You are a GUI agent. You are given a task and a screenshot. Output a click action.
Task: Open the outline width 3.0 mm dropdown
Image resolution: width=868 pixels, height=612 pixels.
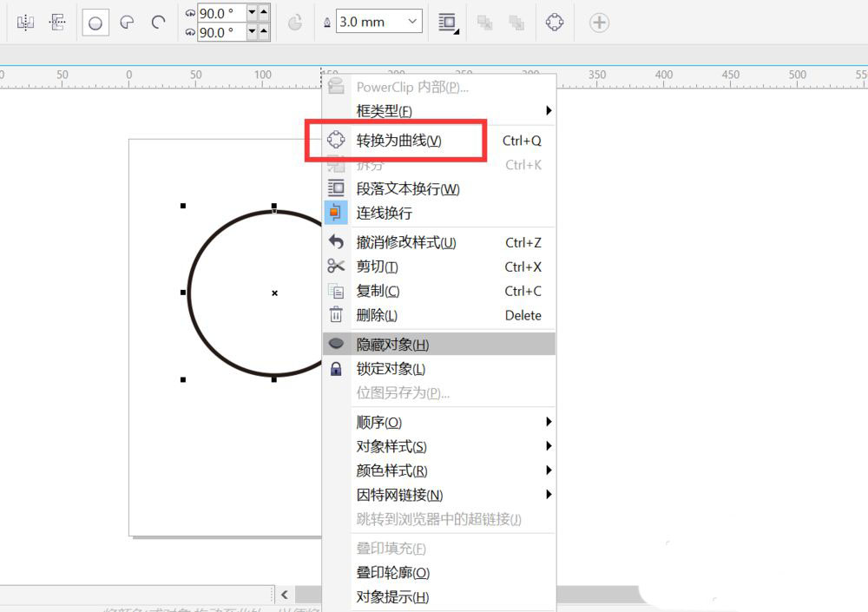[x=412, y=23]
